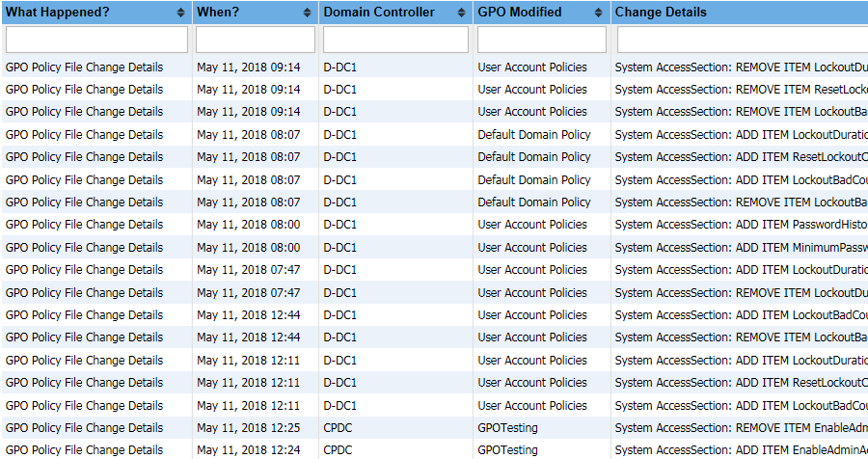This screenshot has width=868, height=459.
Task: Open 12:11 row's ADD ITEM LockoutBadCou details
Action: 742,406
